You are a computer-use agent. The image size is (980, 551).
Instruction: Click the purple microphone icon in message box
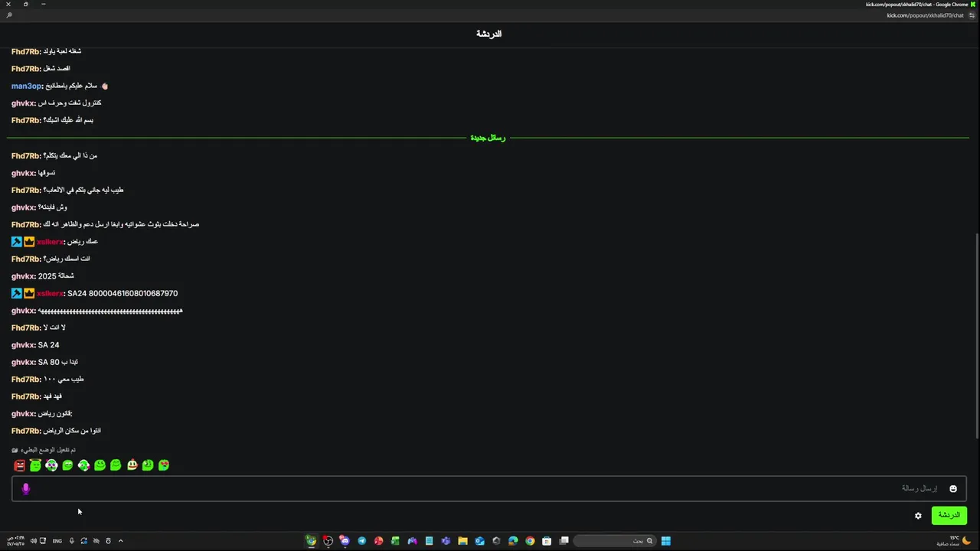(x=25, y=488)
